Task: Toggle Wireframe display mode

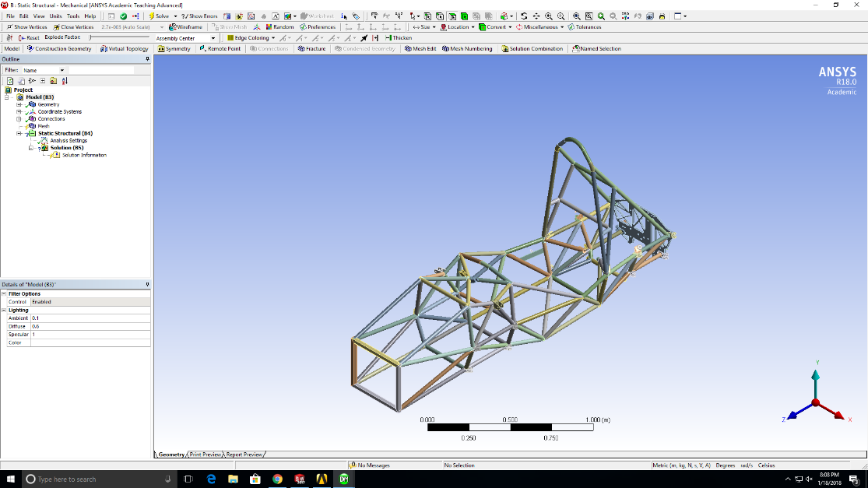Action: pos(185,27)
